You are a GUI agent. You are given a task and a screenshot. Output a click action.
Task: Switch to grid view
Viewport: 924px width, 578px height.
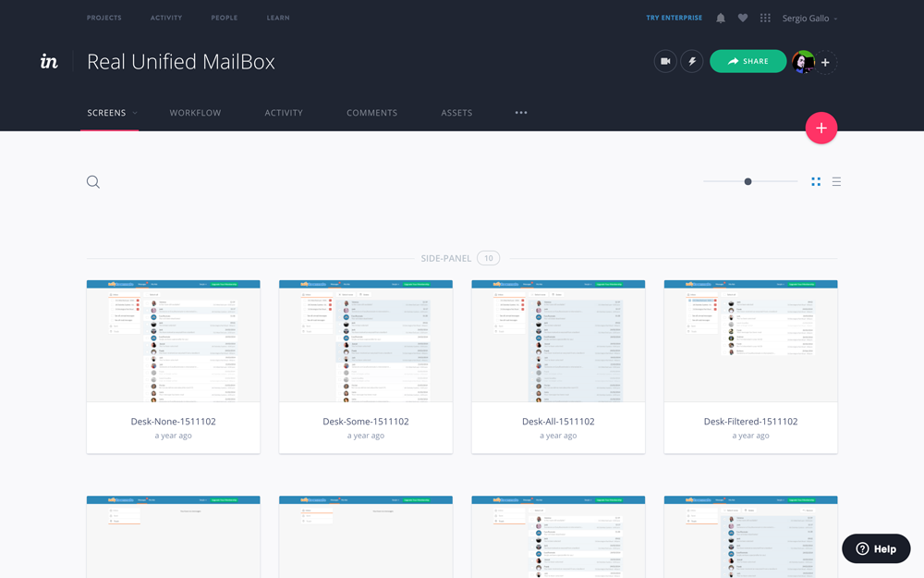[816, 182]
